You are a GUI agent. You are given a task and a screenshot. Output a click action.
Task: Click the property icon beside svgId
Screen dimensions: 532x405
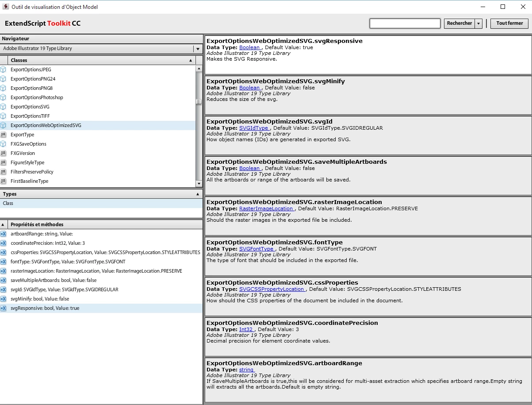pos(3,289)
